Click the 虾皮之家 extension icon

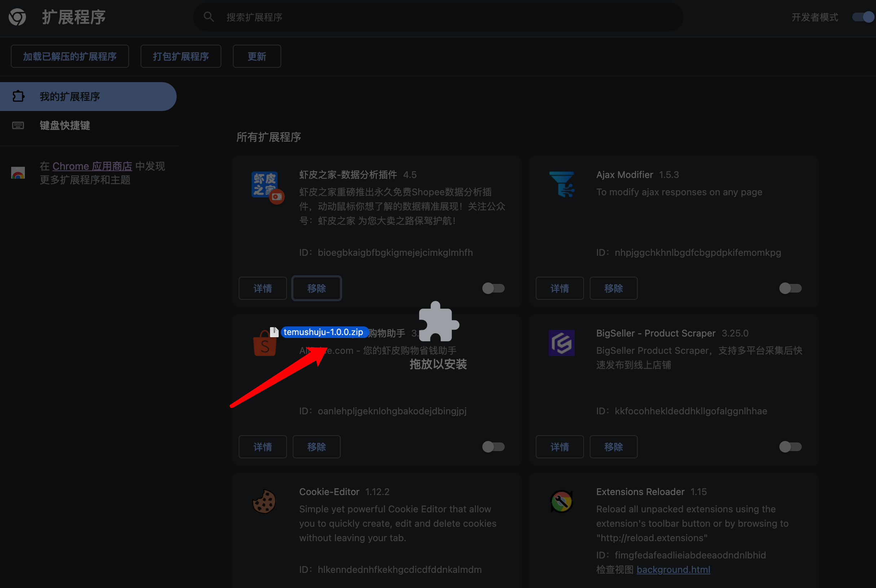(265, 185)
